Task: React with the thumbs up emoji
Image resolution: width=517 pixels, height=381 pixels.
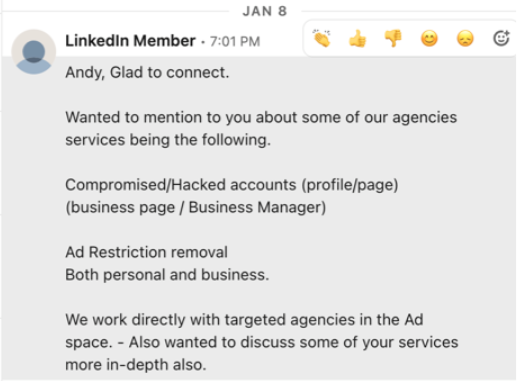Action: [x=358, y=39]
